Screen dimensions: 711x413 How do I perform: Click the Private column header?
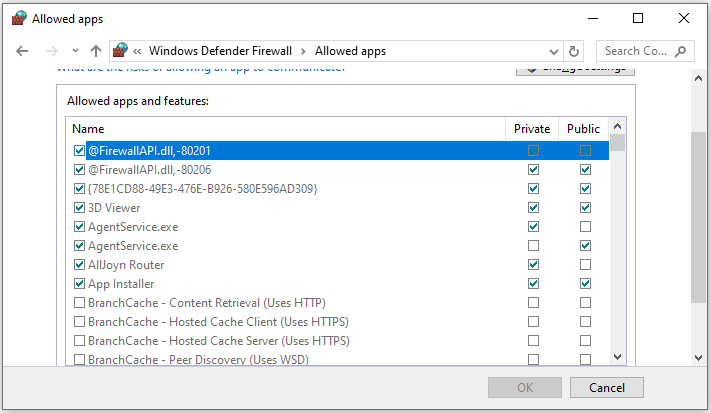(x=532, y=129)
